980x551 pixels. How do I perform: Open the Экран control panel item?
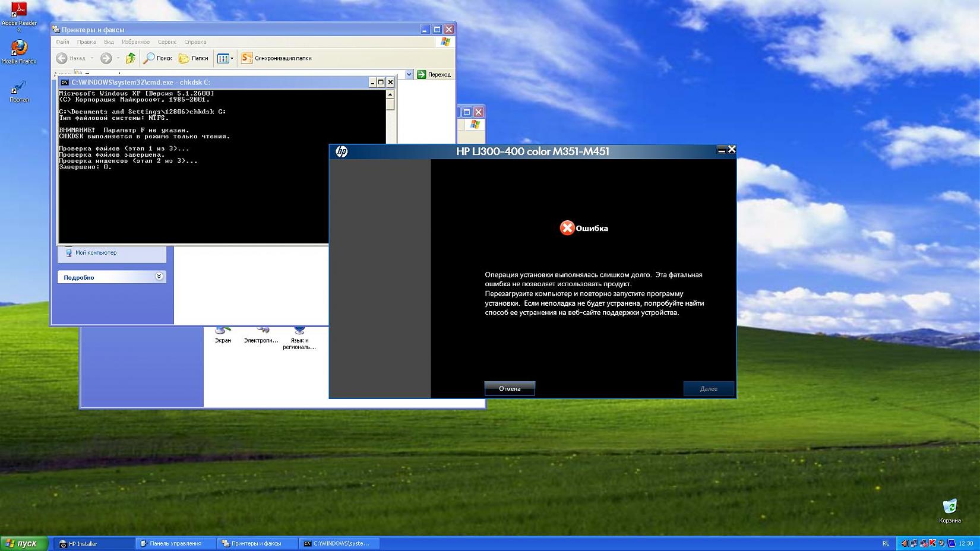pyautogui.click(x=223, y=335)
